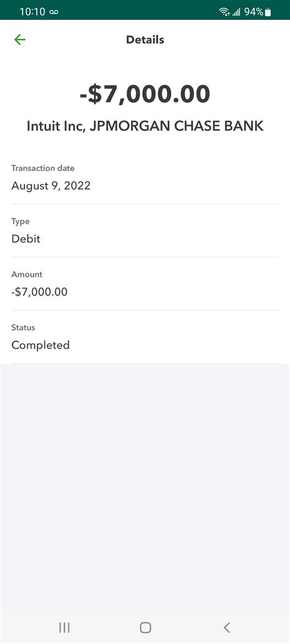Open Android recent apps button

(x=64, y=627)
